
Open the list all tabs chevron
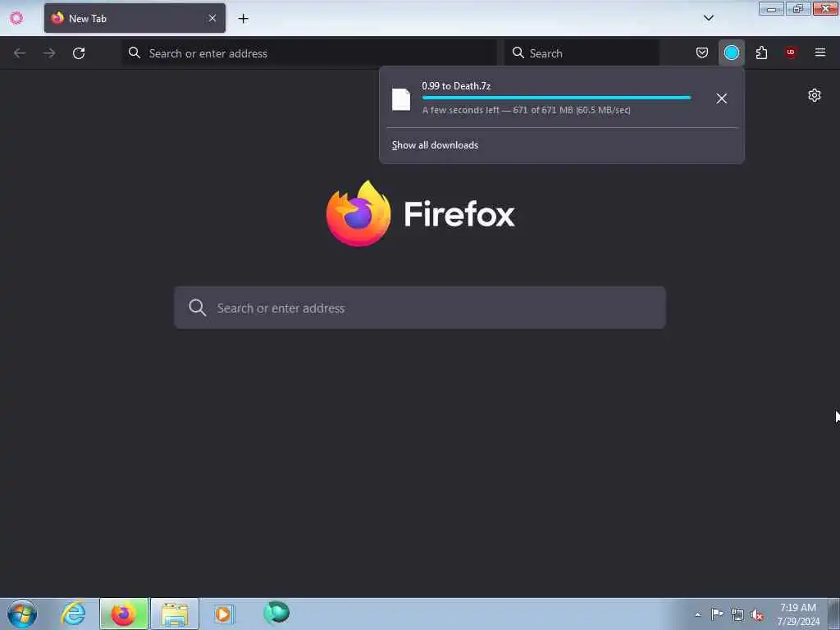point(708,18)
